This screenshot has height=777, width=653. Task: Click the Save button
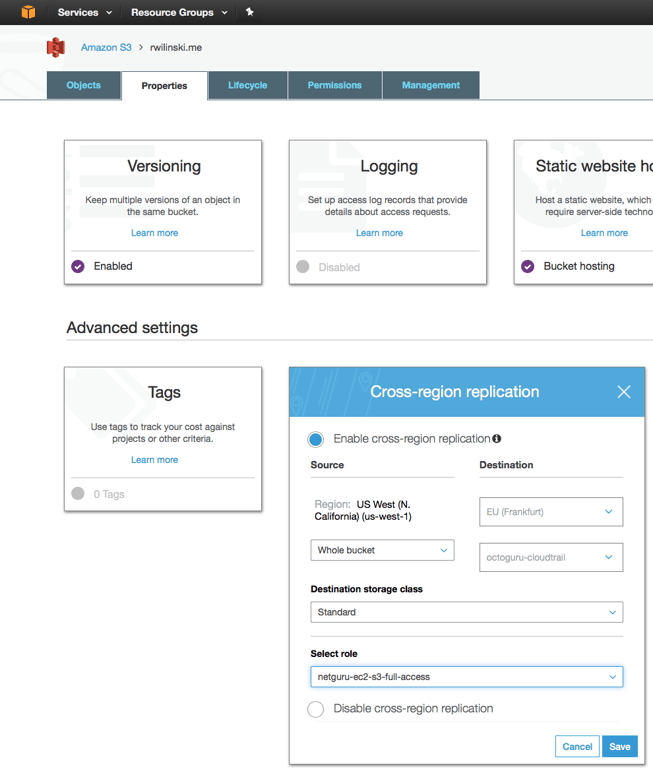(619, 747)
